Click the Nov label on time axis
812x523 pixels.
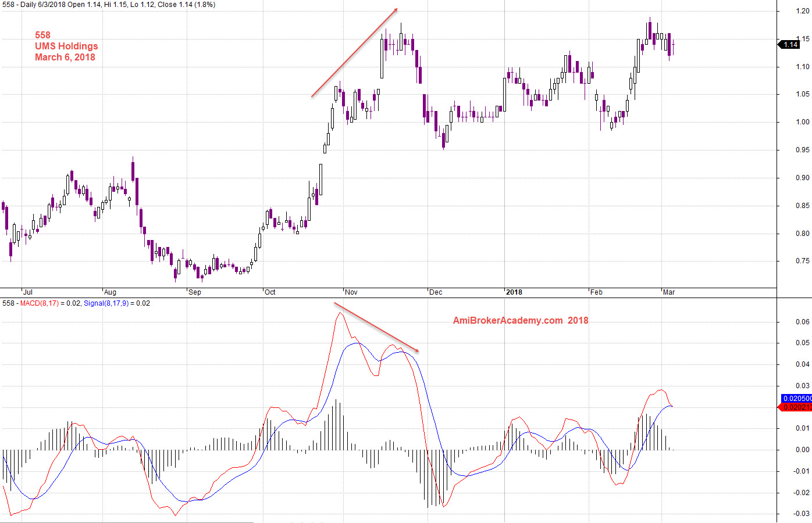[x=351, y=292]
